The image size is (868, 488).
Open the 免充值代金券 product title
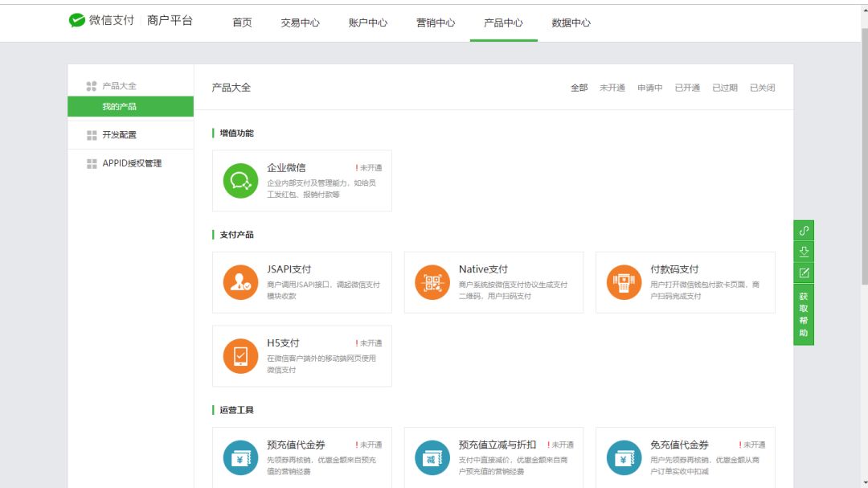coord(679,445)
